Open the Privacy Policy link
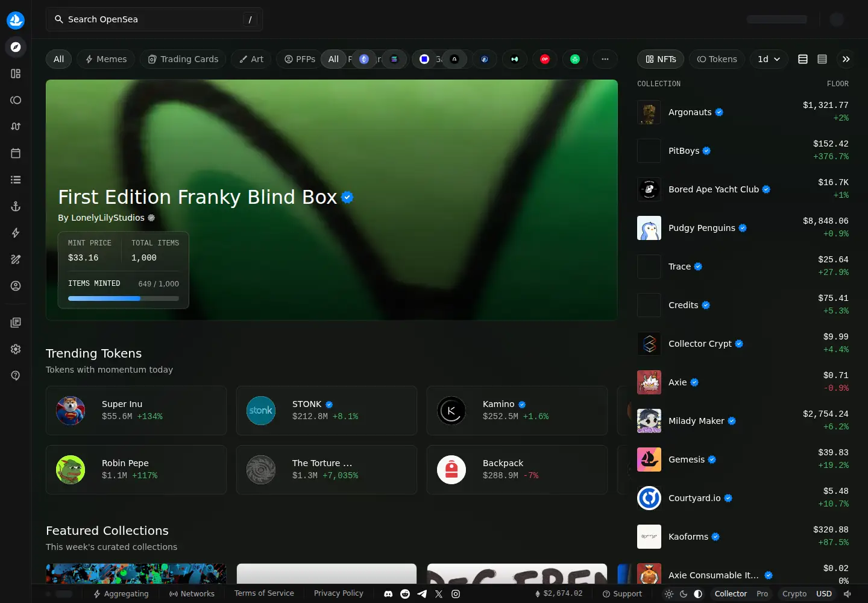868x603 pixels. pos(339,593)
